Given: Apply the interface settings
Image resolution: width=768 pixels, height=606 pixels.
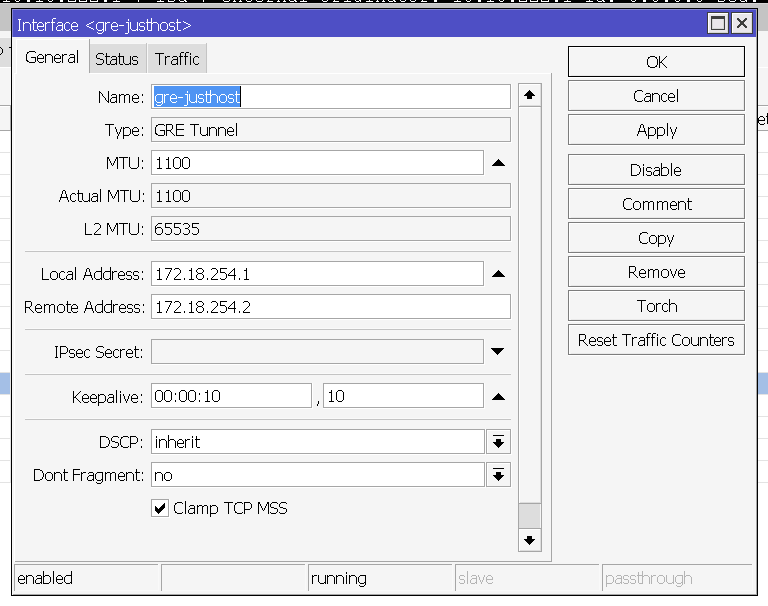Looking at the screenshot, I should pos(656,130).
